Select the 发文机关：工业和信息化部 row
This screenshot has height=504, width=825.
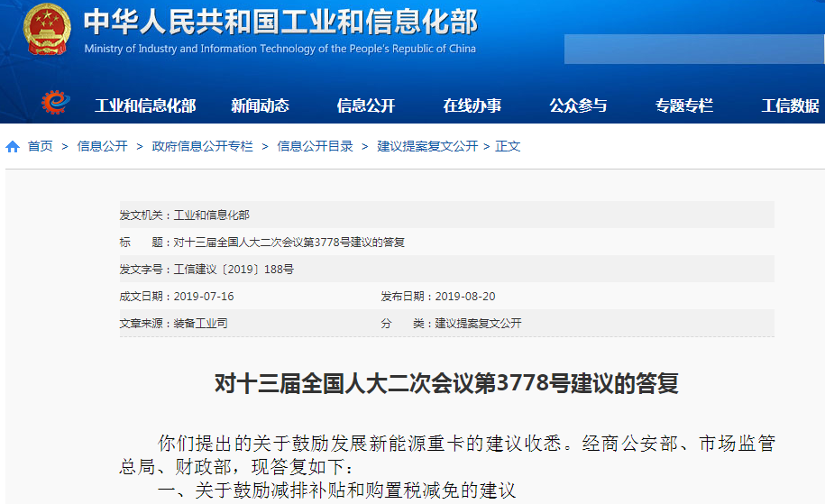click(x=446, y=215)
